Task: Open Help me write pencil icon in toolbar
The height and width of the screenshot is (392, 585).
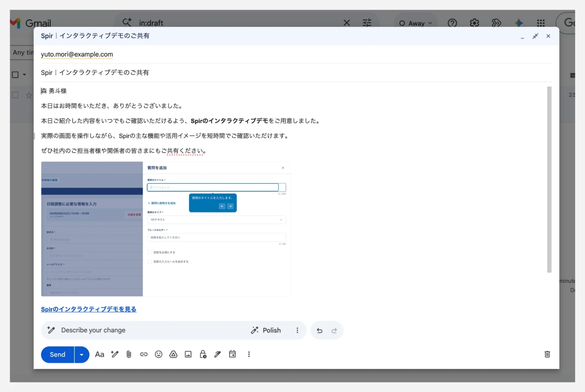Action: (x=115, y=354)
